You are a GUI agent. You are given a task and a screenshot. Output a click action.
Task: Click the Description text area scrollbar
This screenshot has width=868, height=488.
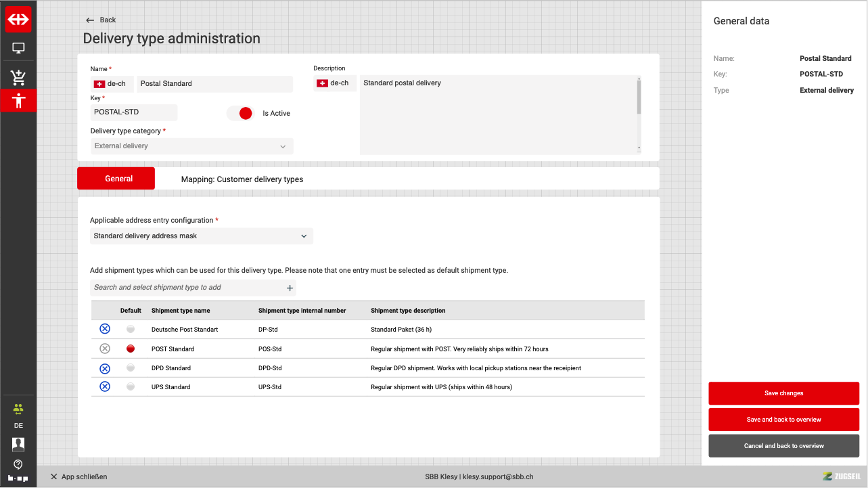pos(638,98)
